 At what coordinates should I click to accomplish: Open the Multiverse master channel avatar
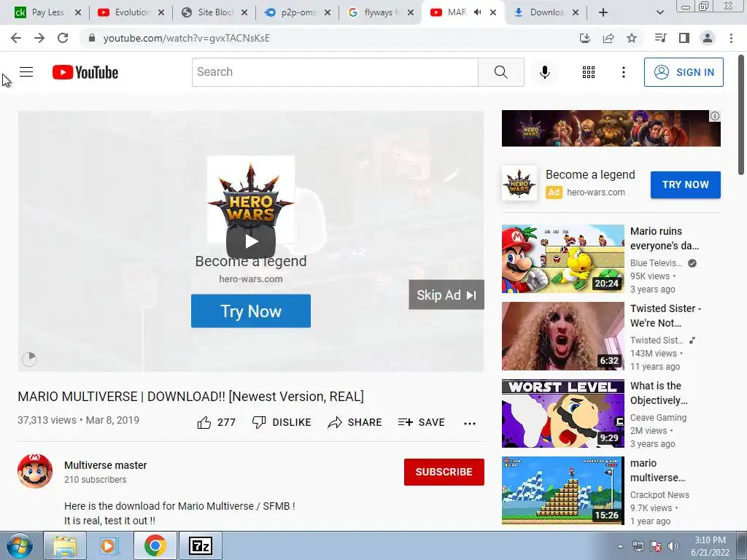(35, 471)
